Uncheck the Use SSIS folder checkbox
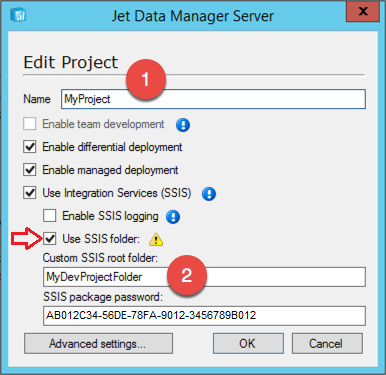 [49, 239]
